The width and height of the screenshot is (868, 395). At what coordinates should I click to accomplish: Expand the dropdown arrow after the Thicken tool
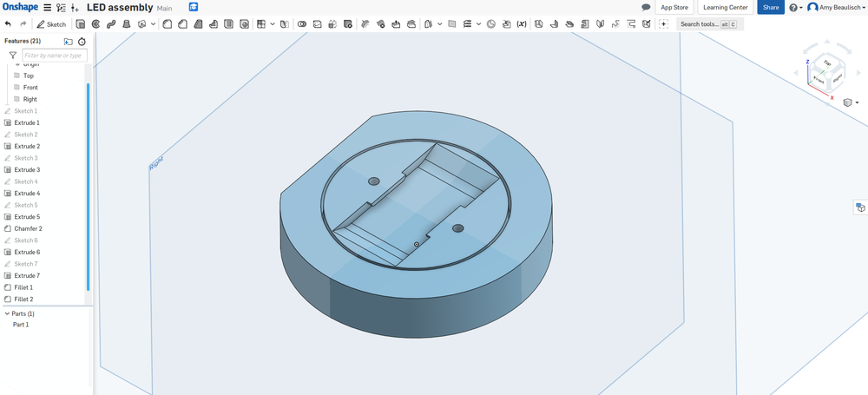tap(154, 23)
